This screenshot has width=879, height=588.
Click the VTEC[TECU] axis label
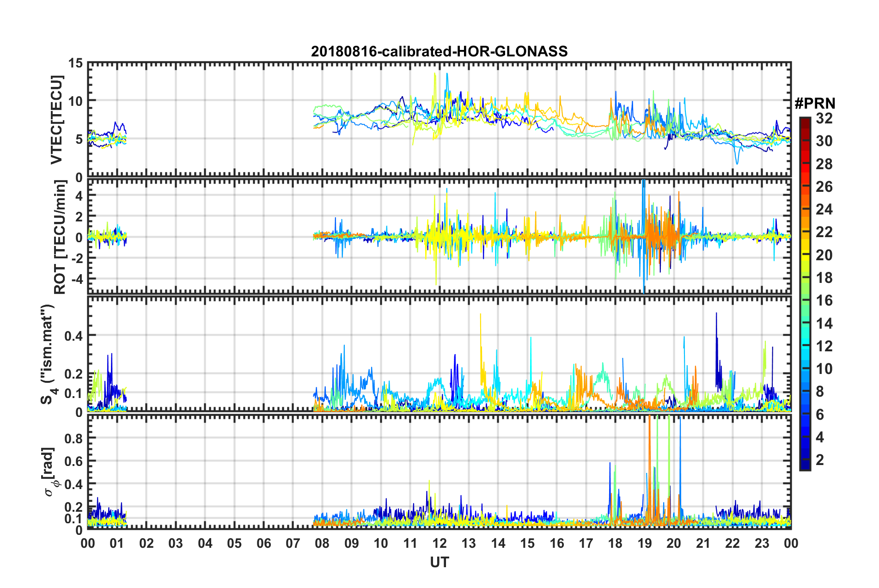56,120
